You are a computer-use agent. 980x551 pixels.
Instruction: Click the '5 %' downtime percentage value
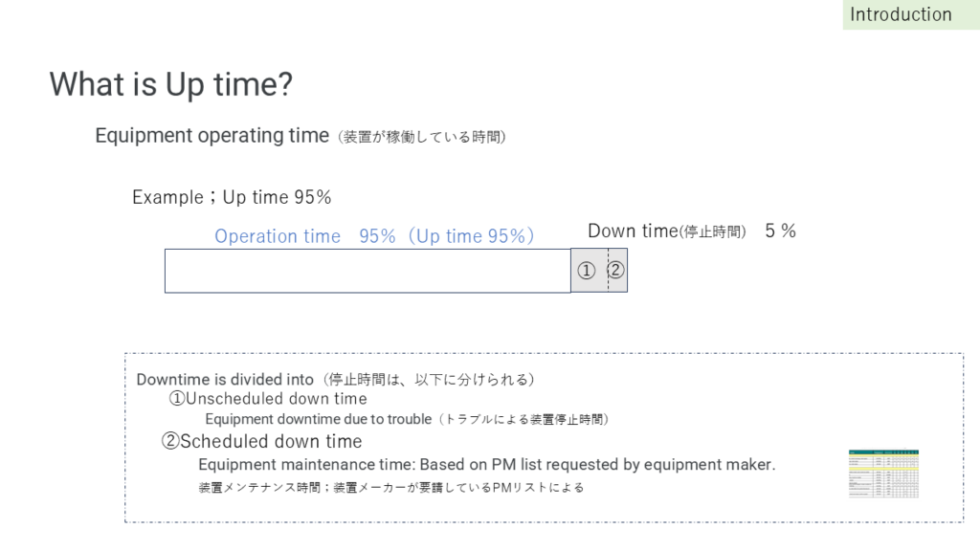click(781, 231)
